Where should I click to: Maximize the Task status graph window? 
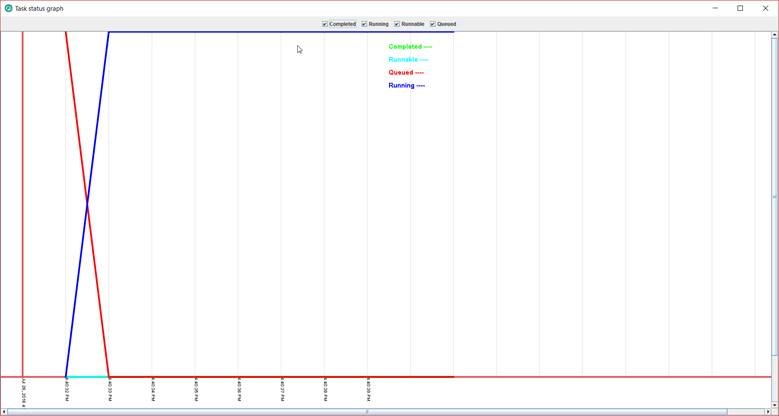[x=740, y=8]
